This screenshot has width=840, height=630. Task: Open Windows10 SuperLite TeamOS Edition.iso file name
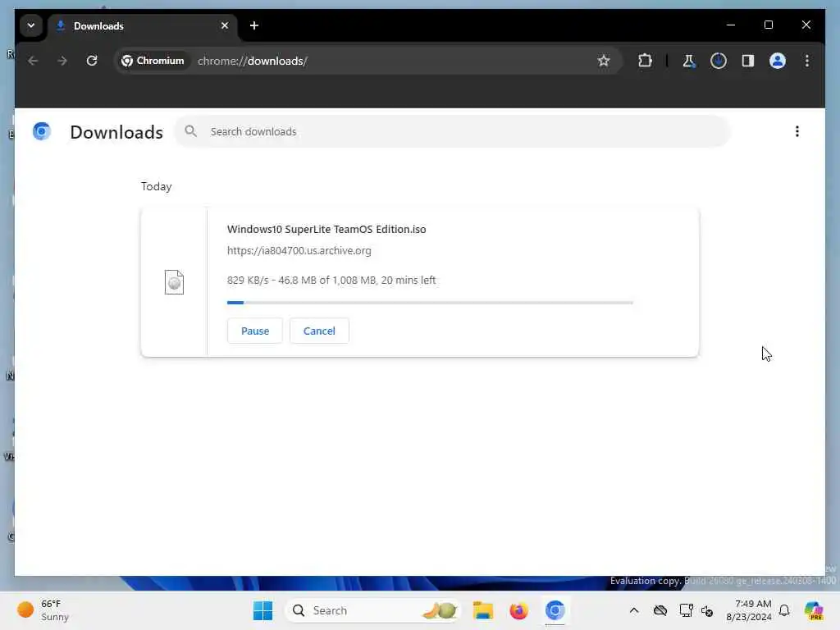point(326,230)
